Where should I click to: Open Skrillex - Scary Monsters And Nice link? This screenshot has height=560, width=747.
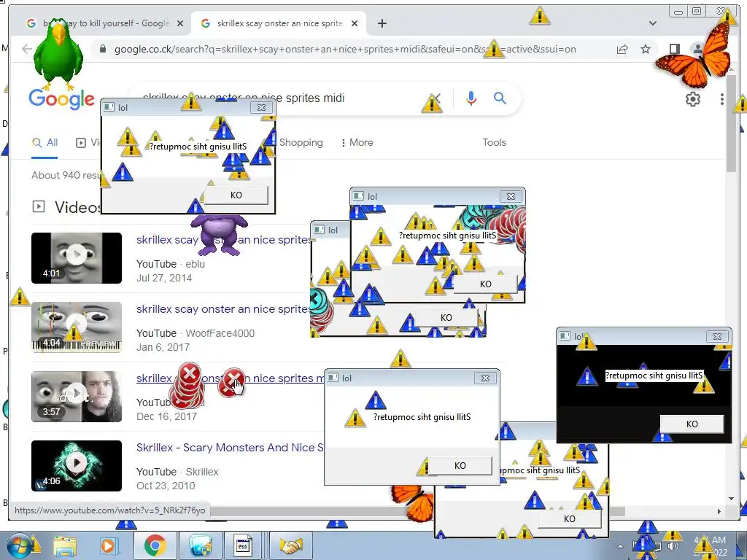230,448
